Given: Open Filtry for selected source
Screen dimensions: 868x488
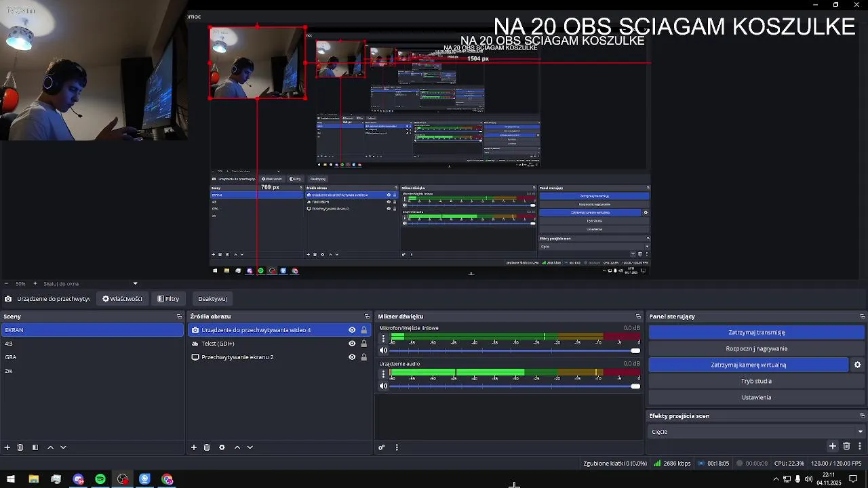Looking at the screenshot, I should click(168, 299).
